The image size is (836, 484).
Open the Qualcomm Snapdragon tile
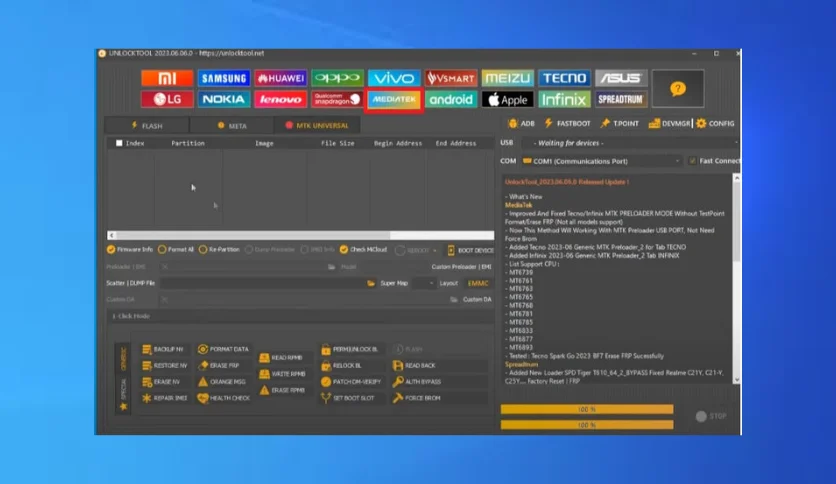(337, 99)
